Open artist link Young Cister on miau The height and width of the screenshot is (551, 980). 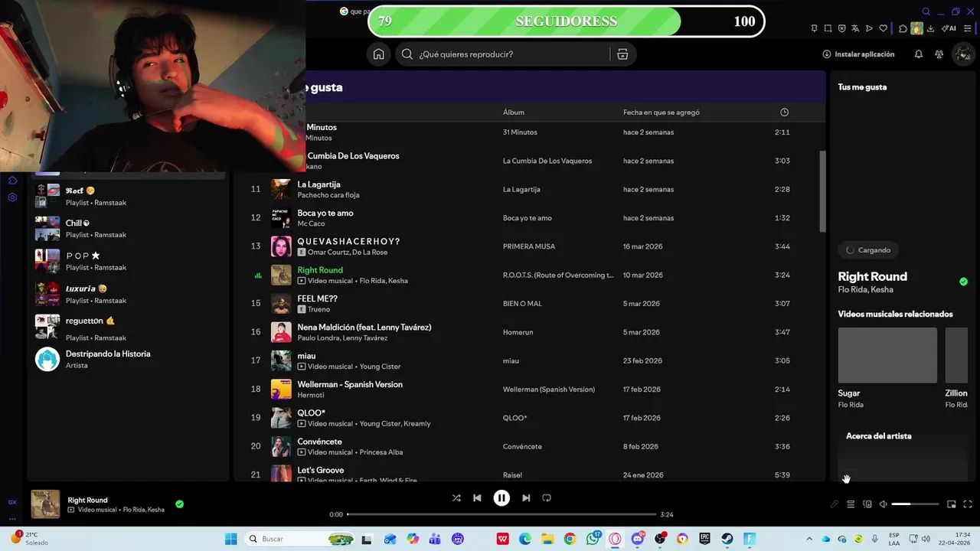coord(380,367)
